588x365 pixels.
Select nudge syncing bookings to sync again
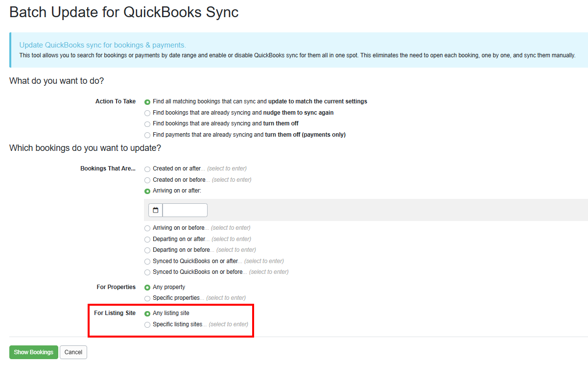(147, 113)
